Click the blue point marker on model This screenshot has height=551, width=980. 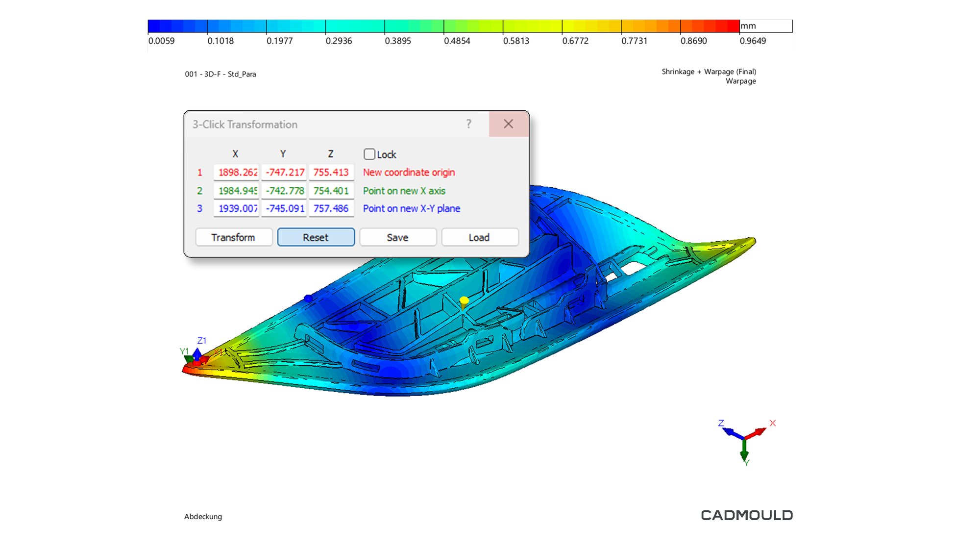tap(308, 298)
